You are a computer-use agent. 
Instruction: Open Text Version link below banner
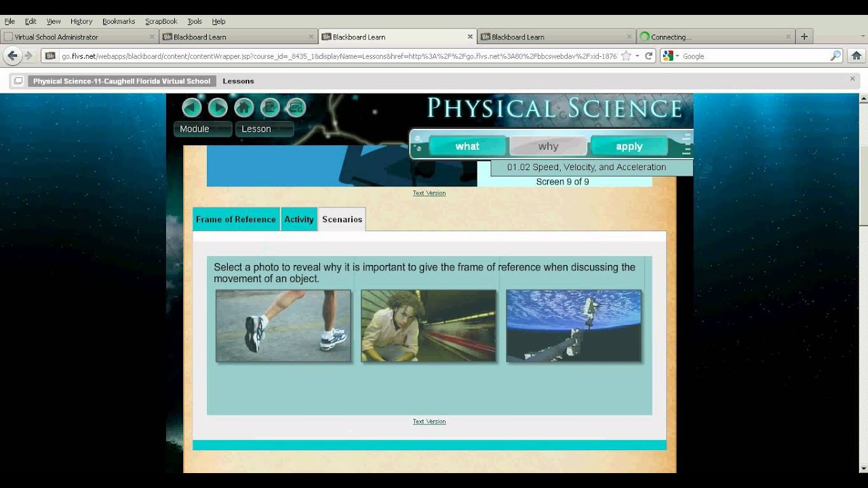429,193
